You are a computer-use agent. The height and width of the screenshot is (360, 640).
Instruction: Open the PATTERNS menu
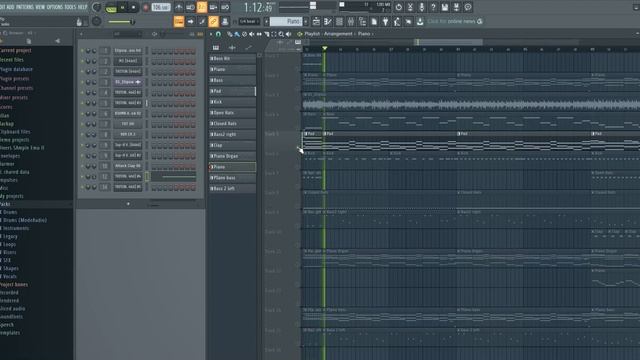25,7
